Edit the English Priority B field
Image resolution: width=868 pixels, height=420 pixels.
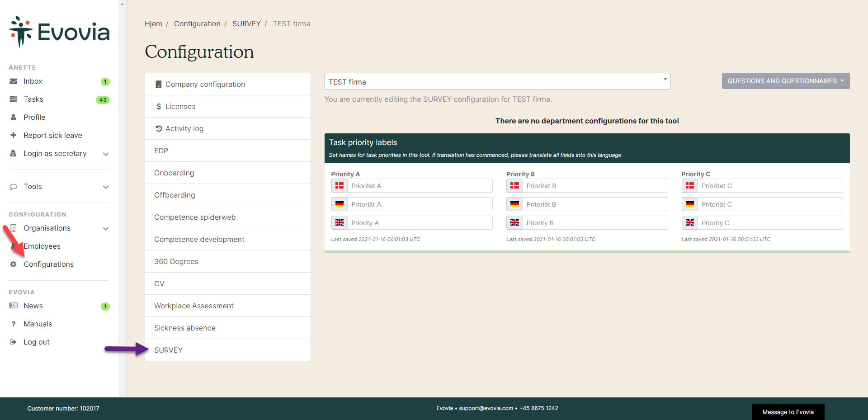595,223
